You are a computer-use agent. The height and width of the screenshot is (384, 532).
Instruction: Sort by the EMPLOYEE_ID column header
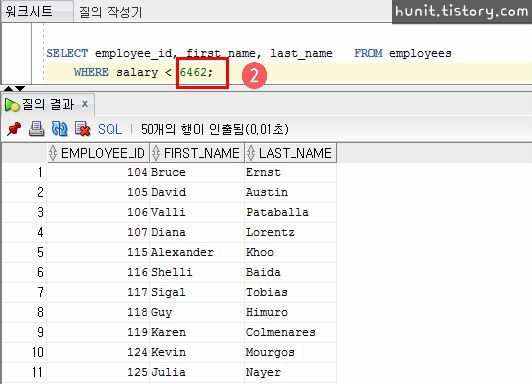coord(98,153)
